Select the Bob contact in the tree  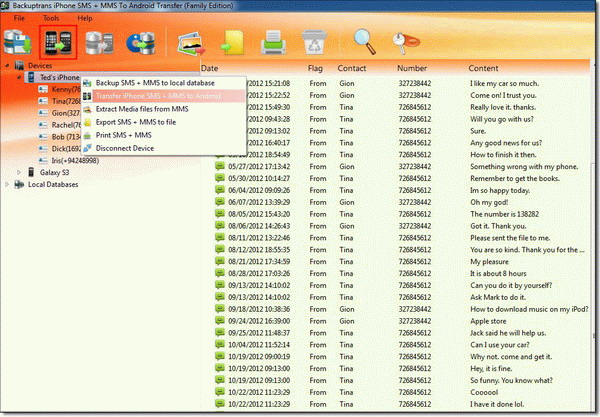coord(67,137)
